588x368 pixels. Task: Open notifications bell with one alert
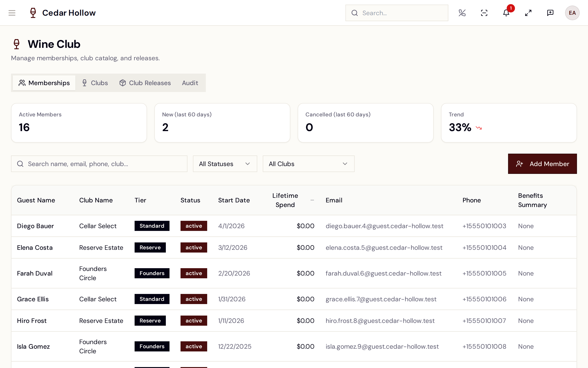(x=506, y=13)
